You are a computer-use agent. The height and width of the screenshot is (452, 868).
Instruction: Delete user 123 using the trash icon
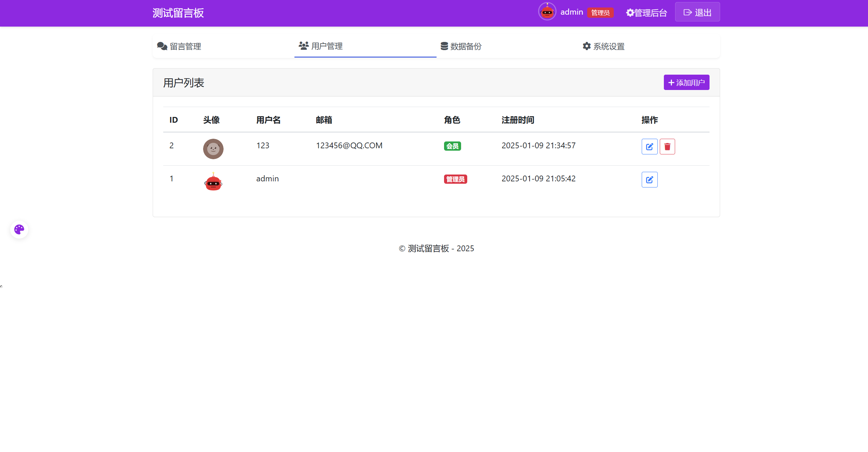pyautogui.click(x=667, y=146)
